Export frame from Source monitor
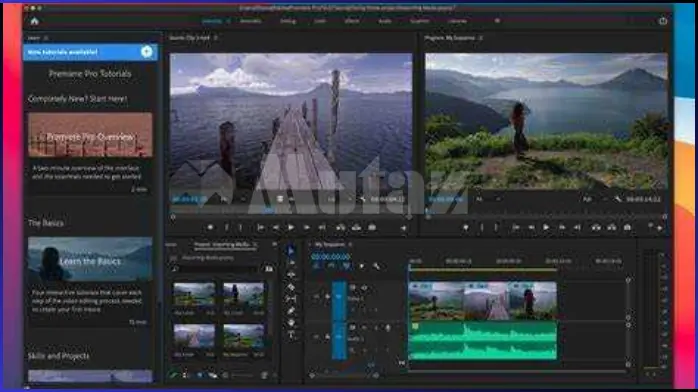 click(x=372, y=227)
